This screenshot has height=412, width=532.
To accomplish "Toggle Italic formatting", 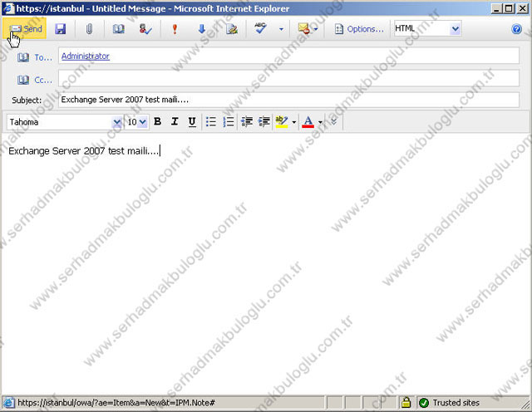I will [x=175, y=121].
